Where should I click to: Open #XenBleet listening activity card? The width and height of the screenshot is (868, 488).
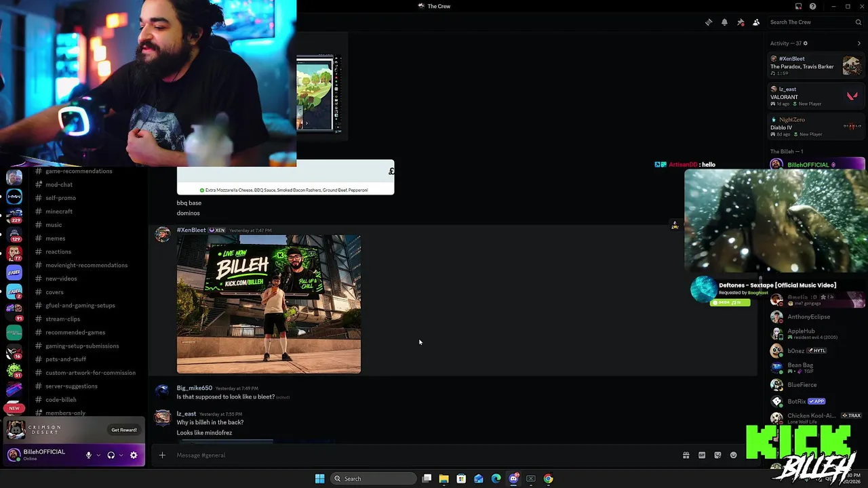click(x=816, y=65)
